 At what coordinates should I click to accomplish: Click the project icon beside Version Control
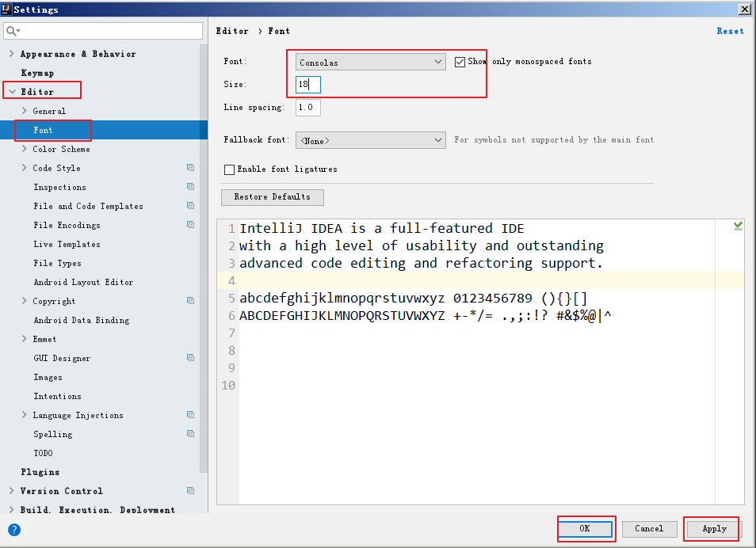coord(190,491)
